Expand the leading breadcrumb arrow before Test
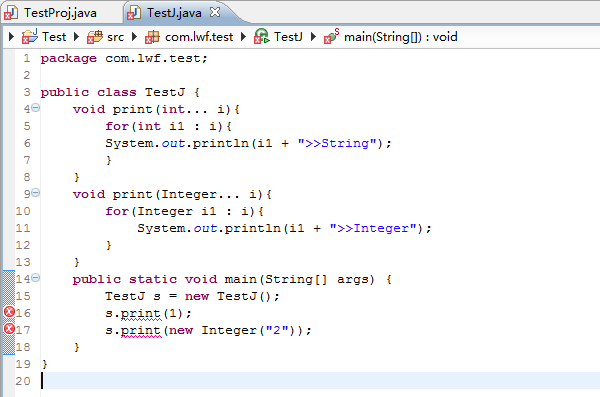600x397 pixels. click(x=11, y=37)
